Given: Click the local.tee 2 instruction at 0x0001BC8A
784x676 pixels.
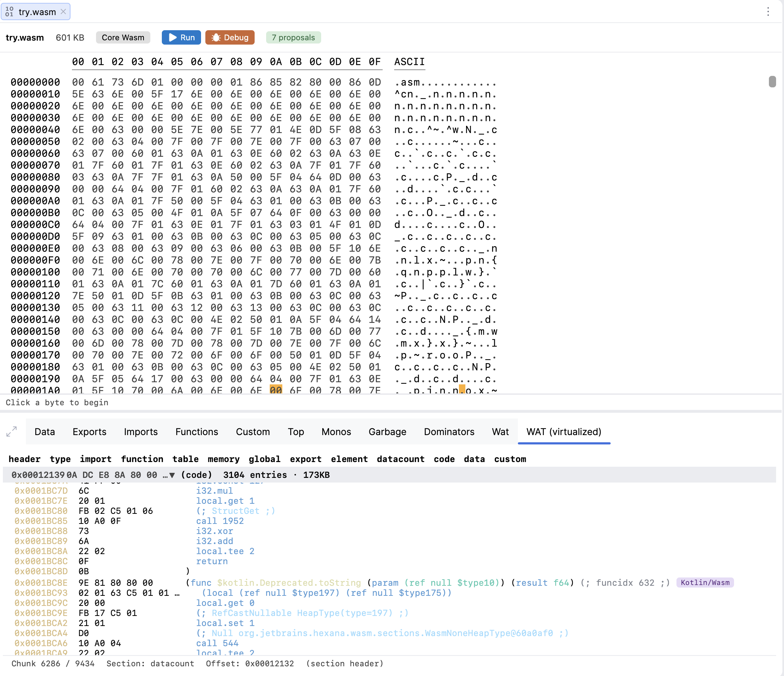Looking at the screenshot, I should coord(225,551).
